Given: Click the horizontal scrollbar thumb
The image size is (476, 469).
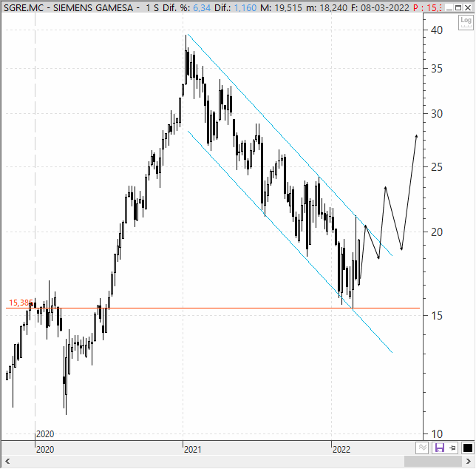Looking at the screenshot, I should (433, 462).
